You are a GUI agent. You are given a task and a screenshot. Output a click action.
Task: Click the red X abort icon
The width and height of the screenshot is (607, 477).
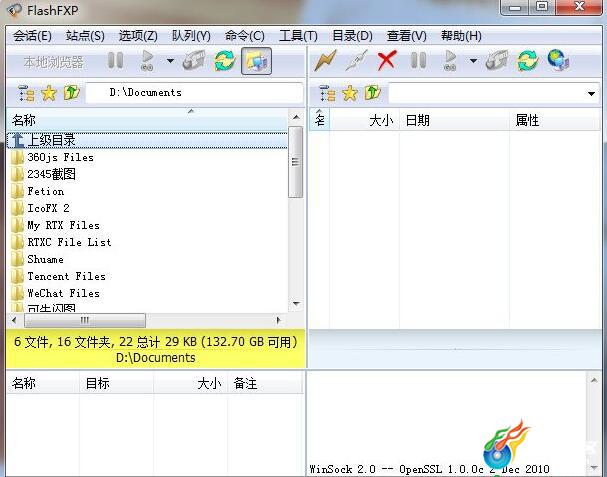(387, 61)
